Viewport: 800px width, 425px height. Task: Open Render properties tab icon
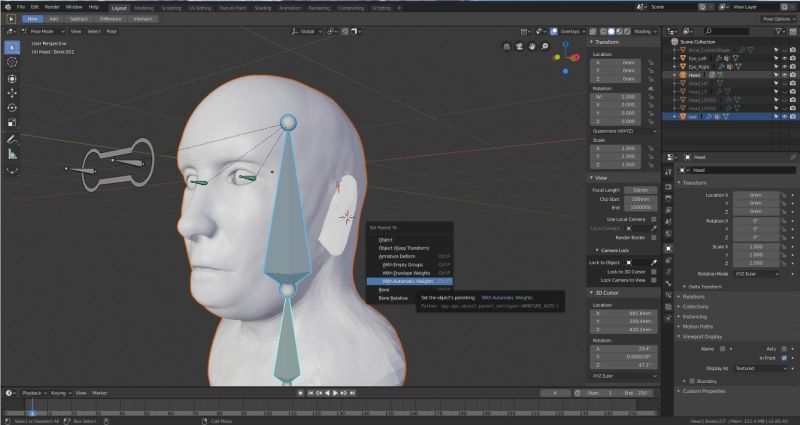coord(668,187)
